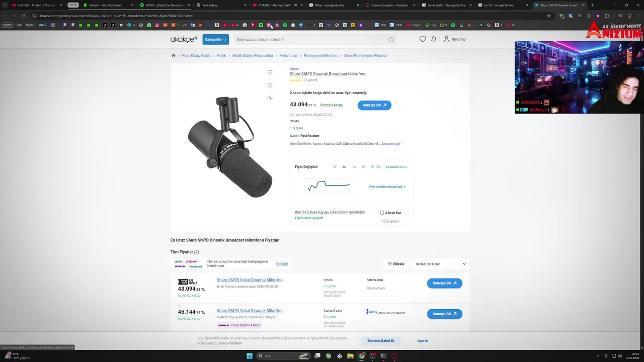
Task: Click the search magnifier icon in the search box
Action: (391, 39)
